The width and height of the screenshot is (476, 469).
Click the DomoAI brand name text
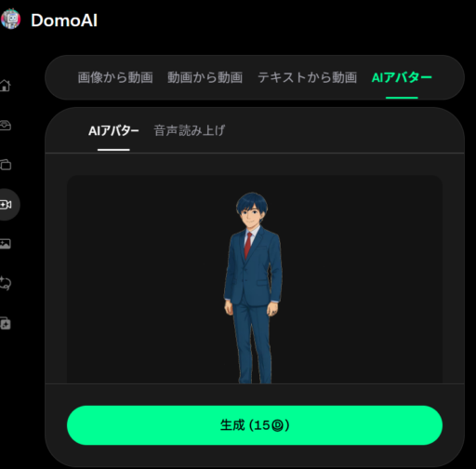pyautogui.click(x=64, y=20)
